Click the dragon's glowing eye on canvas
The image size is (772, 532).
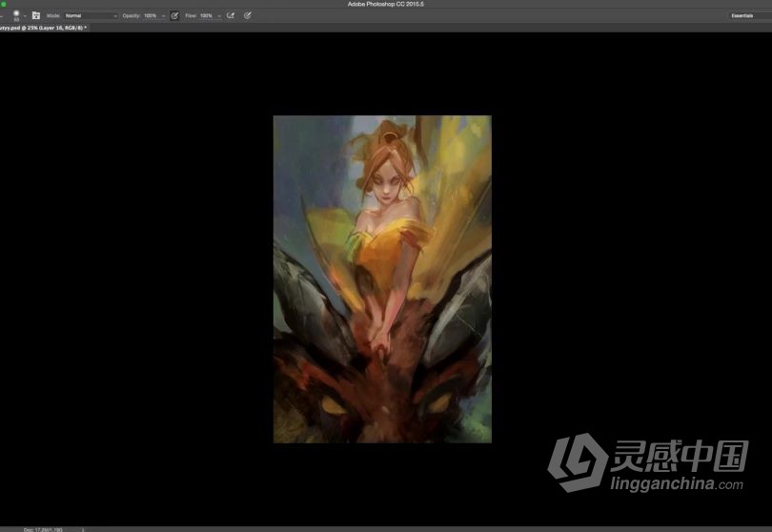click(x=333, y=404)
